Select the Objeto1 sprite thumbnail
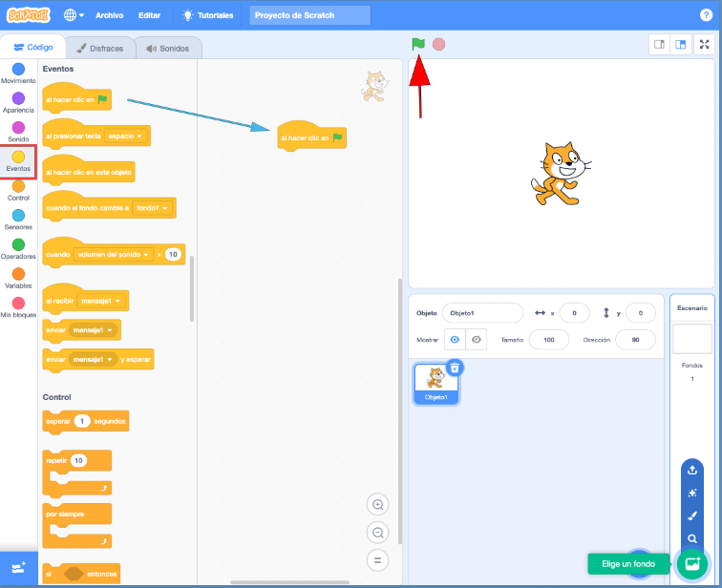This screenshot has height=588, width=722. point(435,384)
